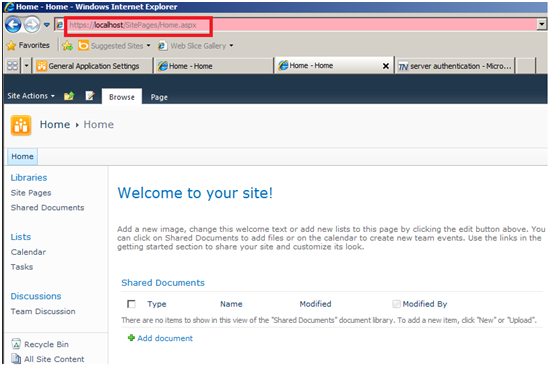The width and height of the screenshot is (557, 370).
Task: Click the All Site Content icon
Action: [x=16, y=359]
